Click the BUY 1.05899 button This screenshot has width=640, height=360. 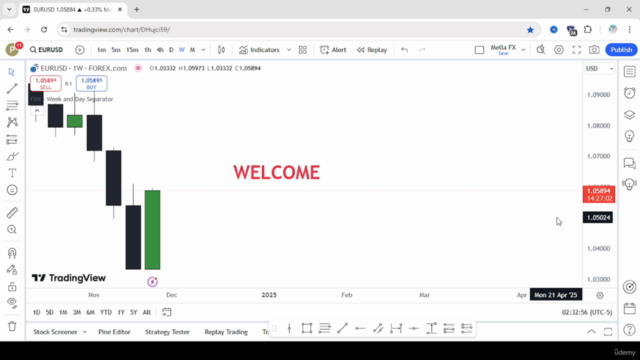tap(91, 83)
